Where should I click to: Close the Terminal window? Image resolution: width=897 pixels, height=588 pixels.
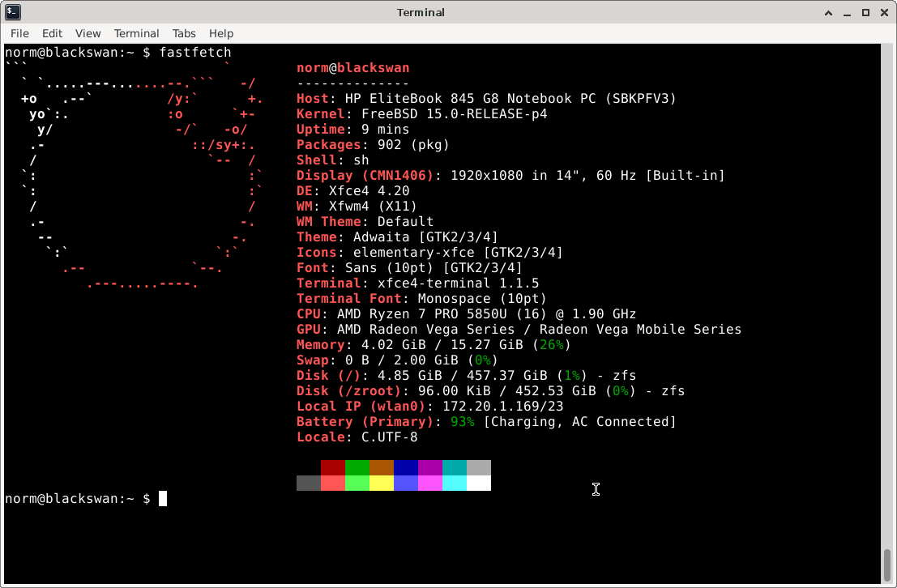coord(883,12)
